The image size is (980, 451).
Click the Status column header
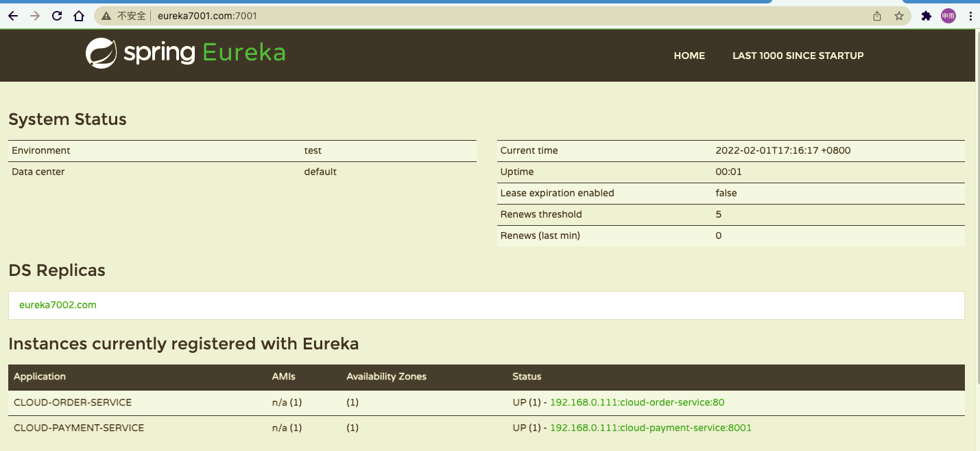(527, 376)
